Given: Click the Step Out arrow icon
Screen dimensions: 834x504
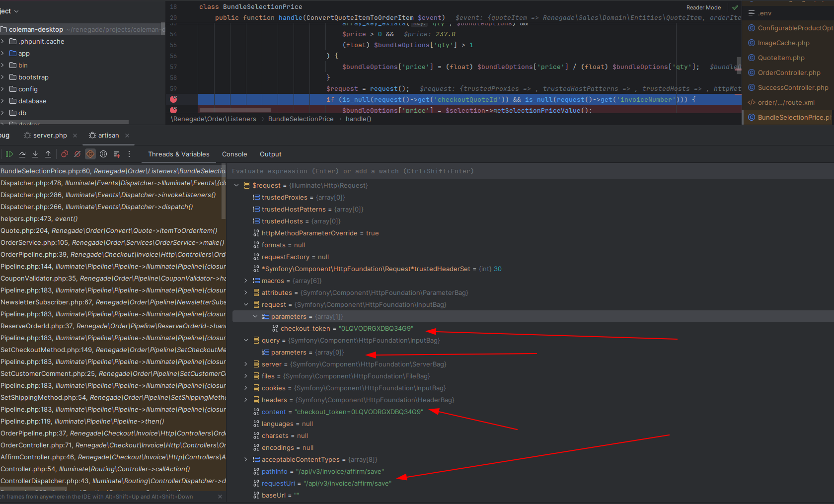Looking at the screenshot, I should pos(48,154).
